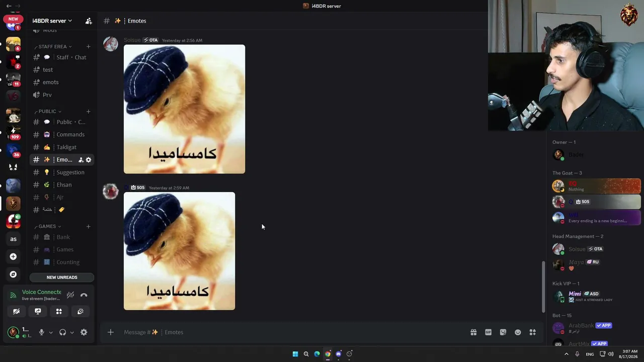Open the Games channel
The width and height of the screenshot is (644, 362).
click(x=62, y=250)
